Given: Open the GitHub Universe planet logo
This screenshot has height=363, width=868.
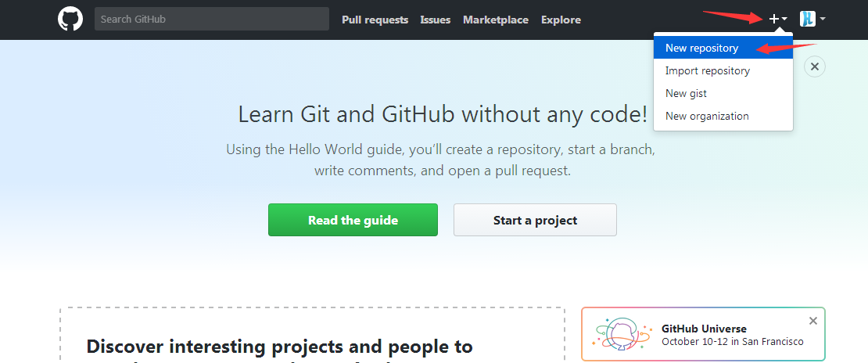Looking at the screenshot, I should point(622,334).
